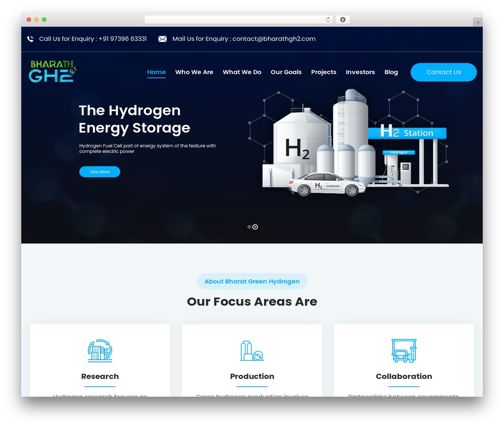Click the browser download arrow icon
This screenshot has width=504, height=427.
click(343, 20)
